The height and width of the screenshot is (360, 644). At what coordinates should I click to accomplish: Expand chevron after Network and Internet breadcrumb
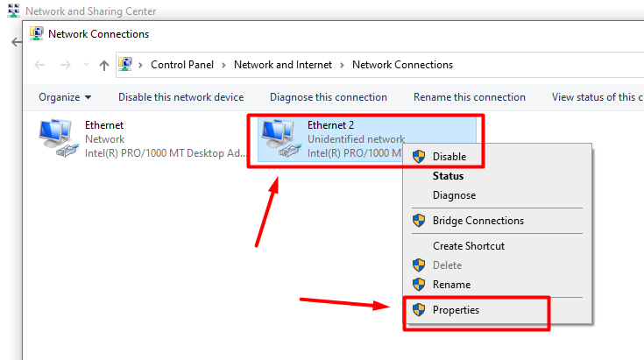tap(342, 65)
